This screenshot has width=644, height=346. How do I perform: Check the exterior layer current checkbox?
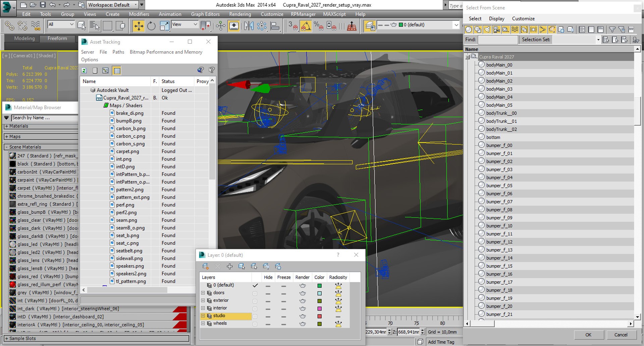(x=255, y=301)
